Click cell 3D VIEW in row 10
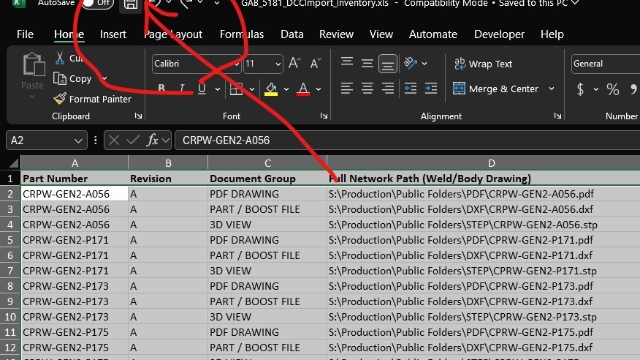 point(267,317)
